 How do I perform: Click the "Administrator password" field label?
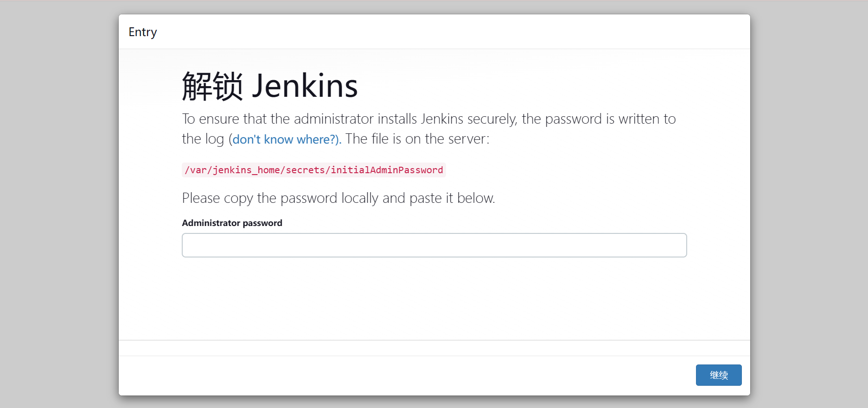pos(232,223)
